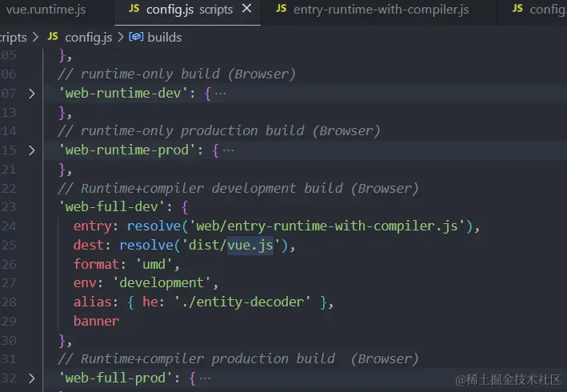The width and height of the screenshot is (567, 392).
Task: Click comment 'Runtime+compiler development build (Browser)'
Action: [238, 189]
